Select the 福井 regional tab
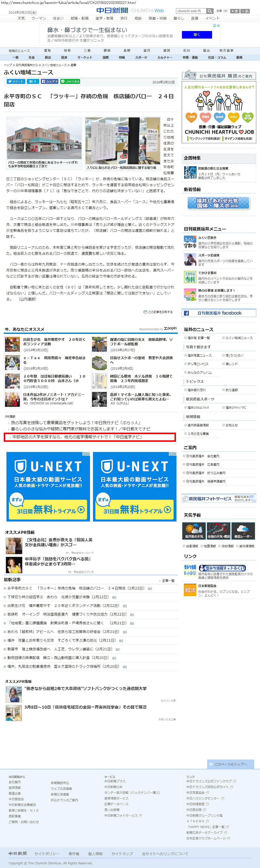This screenshot has height=868, width=260. 147,51
